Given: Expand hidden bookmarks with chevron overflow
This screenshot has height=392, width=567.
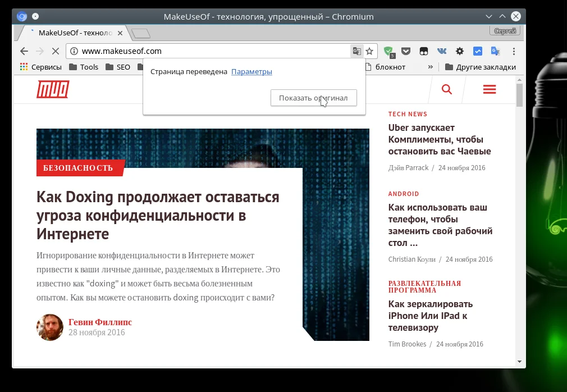Looking at the screenshot, I should click(x=431, y=67).
